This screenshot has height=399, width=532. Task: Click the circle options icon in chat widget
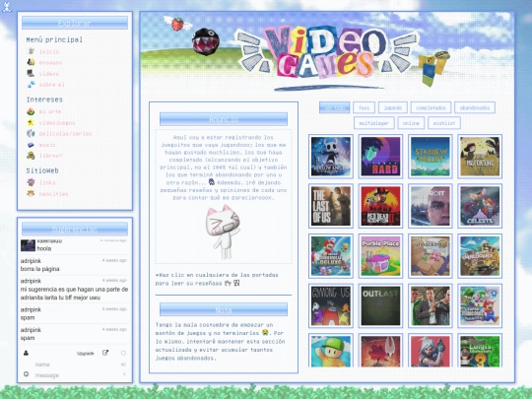pyautogui.click(x=123, y=353)
